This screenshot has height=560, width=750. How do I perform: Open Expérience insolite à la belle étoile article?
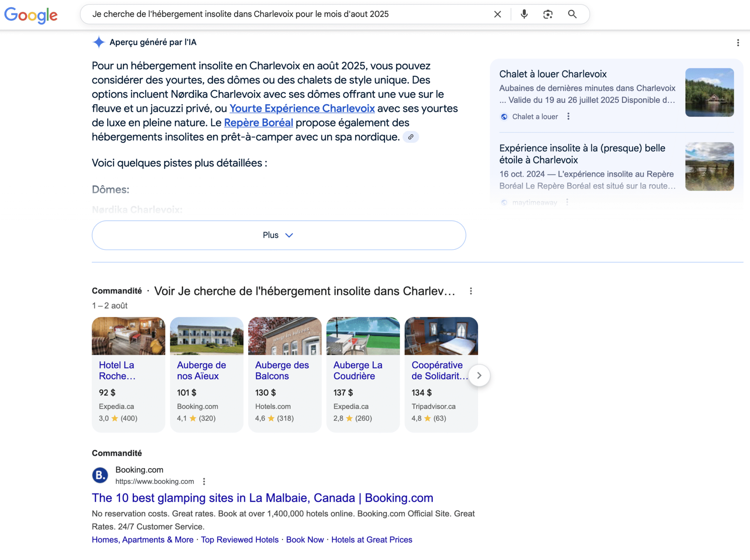tap(582, 154)
